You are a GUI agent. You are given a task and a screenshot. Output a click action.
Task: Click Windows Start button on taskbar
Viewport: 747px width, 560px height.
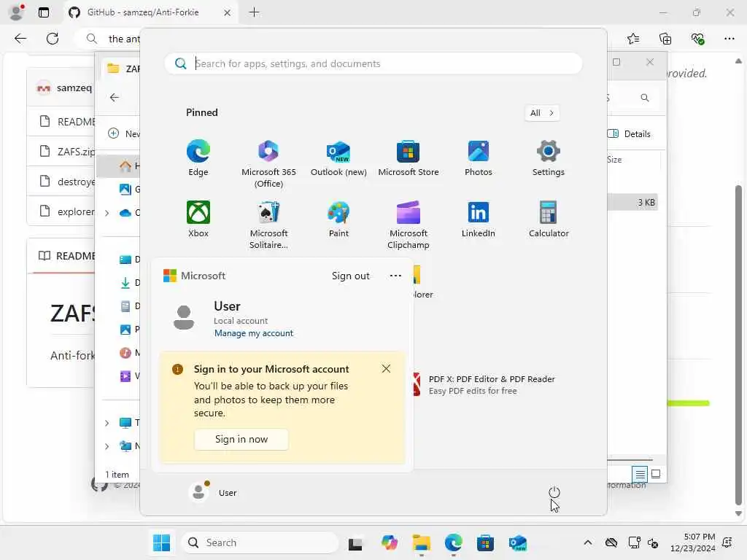(x=161, y=542)
